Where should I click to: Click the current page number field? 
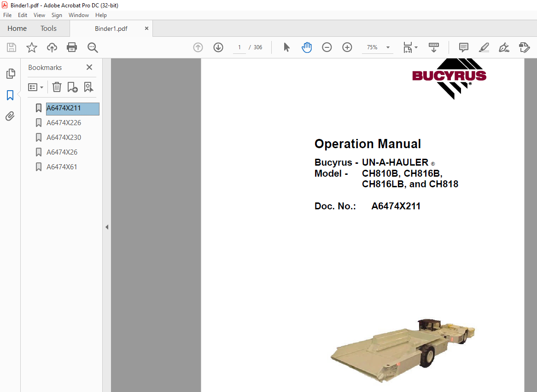[239, 47]
